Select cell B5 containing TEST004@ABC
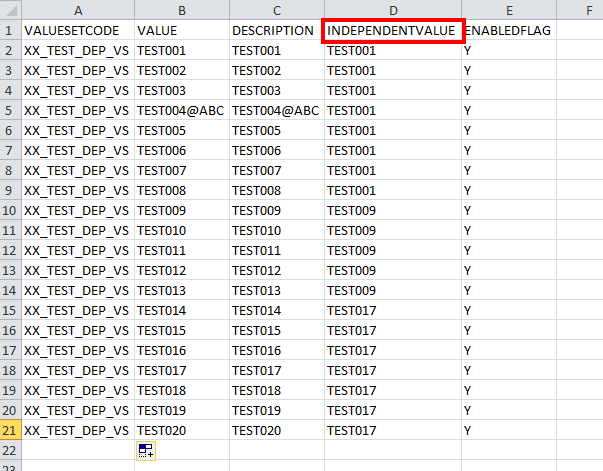The height and width of the screenshot is (471, 603). pos(182,110)
